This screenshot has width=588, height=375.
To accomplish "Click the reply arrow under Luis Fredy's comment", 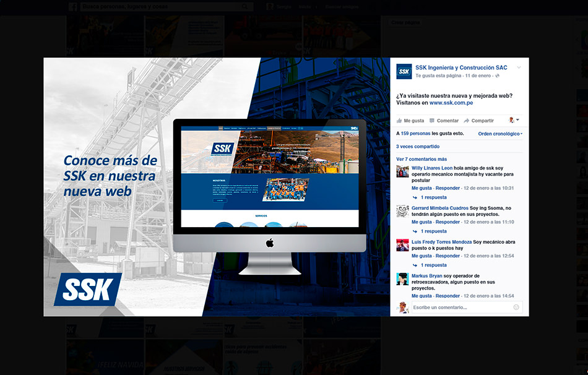I will (415, 265).
